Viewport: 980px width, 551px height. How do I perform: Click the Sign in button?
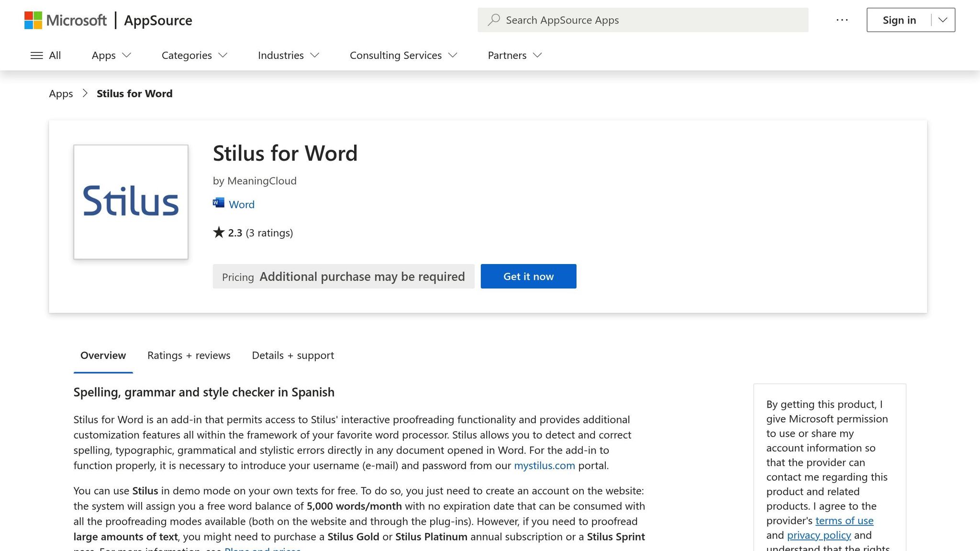click(x=899, y=20)
